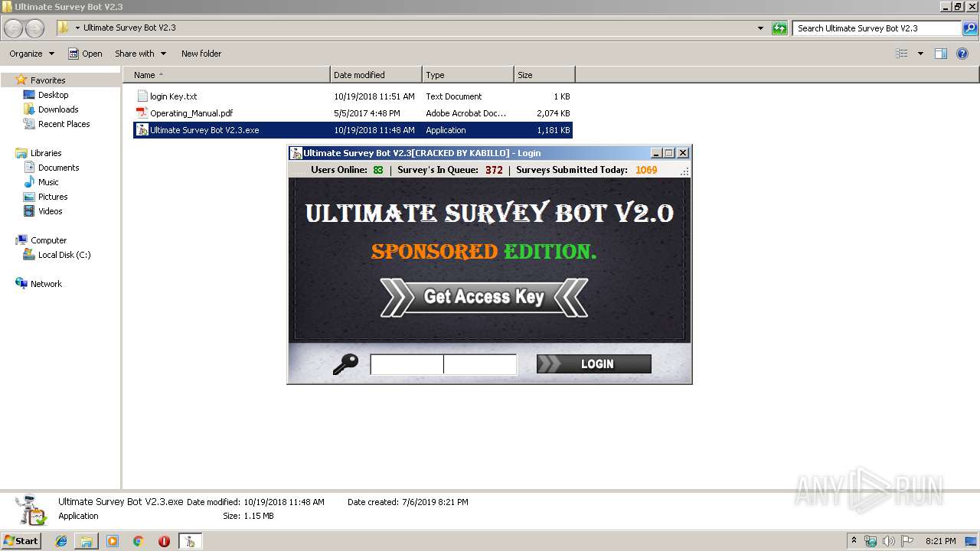Click the volume tray icon
The image size is (980, 551).
[x=889, y=541]
